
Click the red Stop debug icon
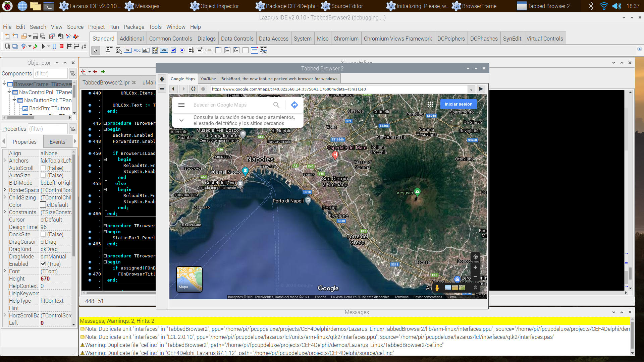coord(62,46)
